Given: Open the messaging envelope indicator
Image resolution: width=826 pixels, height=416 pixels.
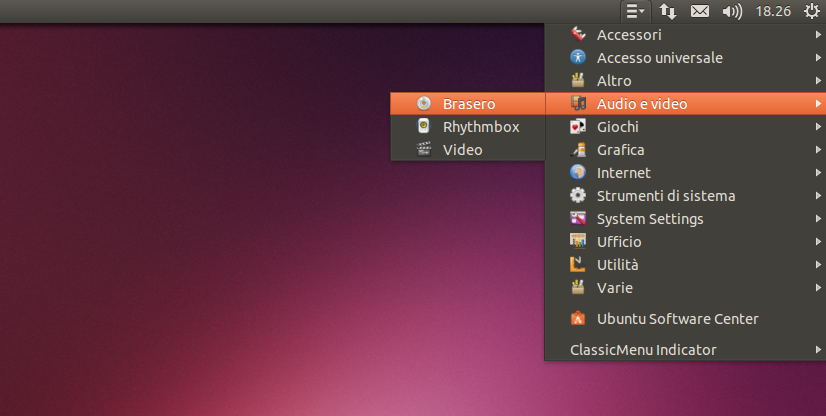Looking at the screenshot, I should click(700, 11).
